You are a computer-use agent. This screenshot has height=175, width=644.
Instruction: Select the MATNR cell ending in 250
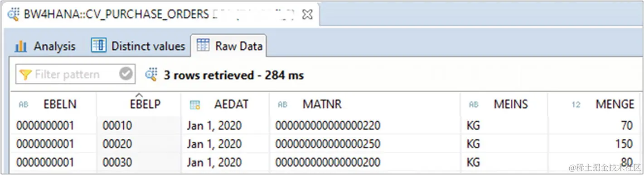pyautogui.click(x=365, y=144)
